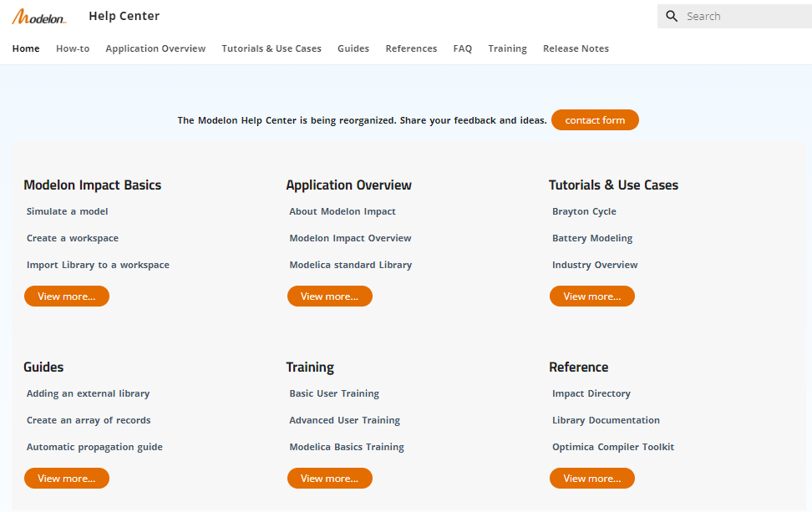Go to the Release Notes tab
This screenshot has width=812, height=512.
click(576, 48)
